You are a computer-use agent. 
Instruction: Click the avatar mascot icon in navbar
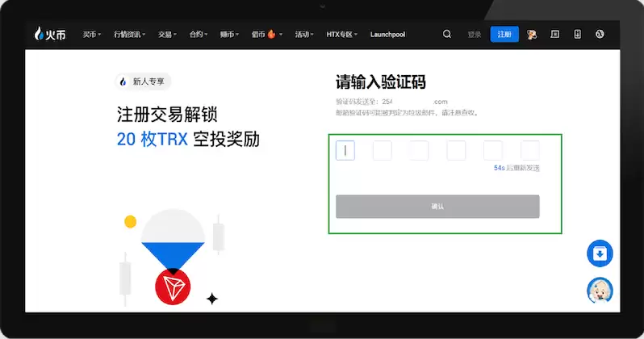coord(532,35)
